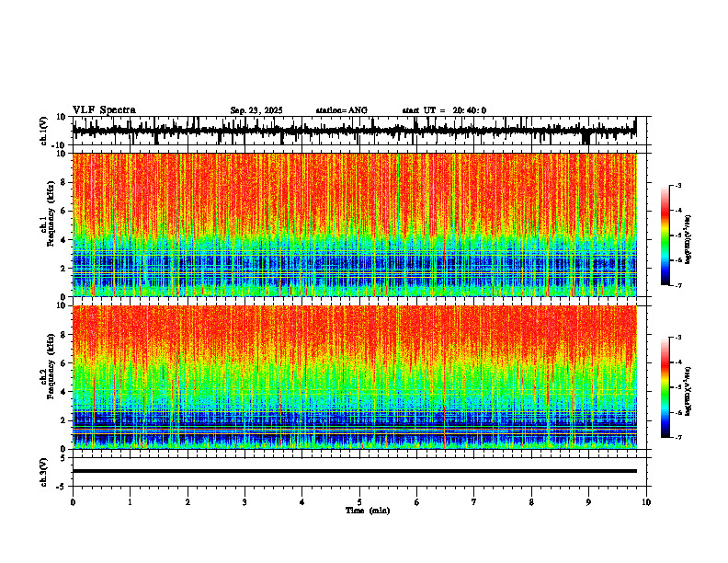The image size is (728, 563).
Task: Click the 'start UT = 20:40:0' text
Action: [444, 110]
